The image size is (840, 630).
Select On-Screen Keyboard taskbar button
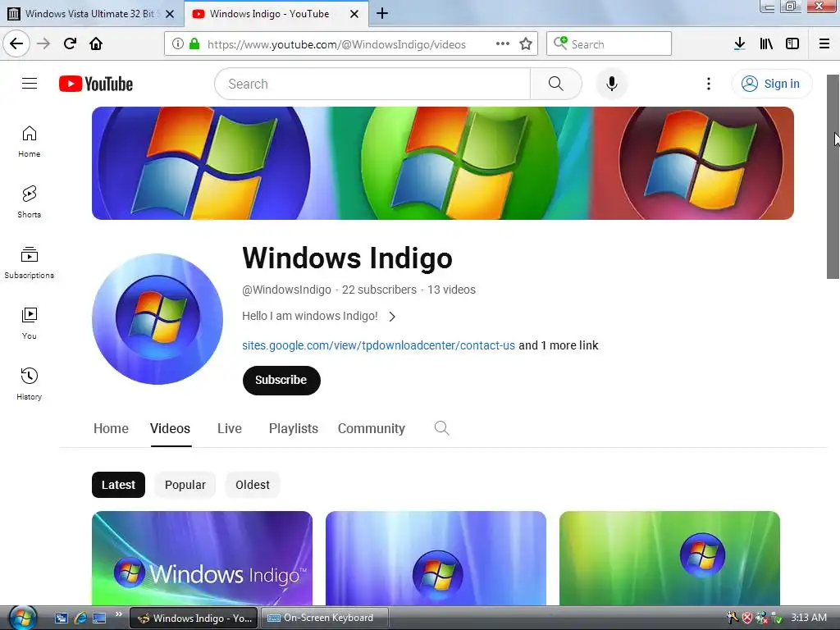click(324, 618)
